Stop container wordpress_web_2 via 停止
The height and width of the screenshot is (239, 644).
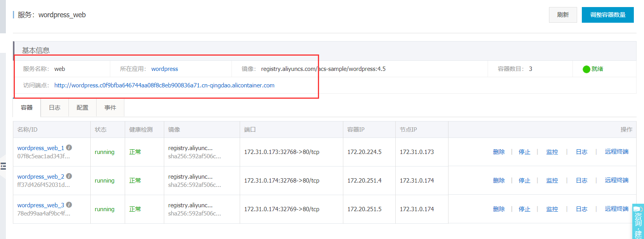click(524, 181)
